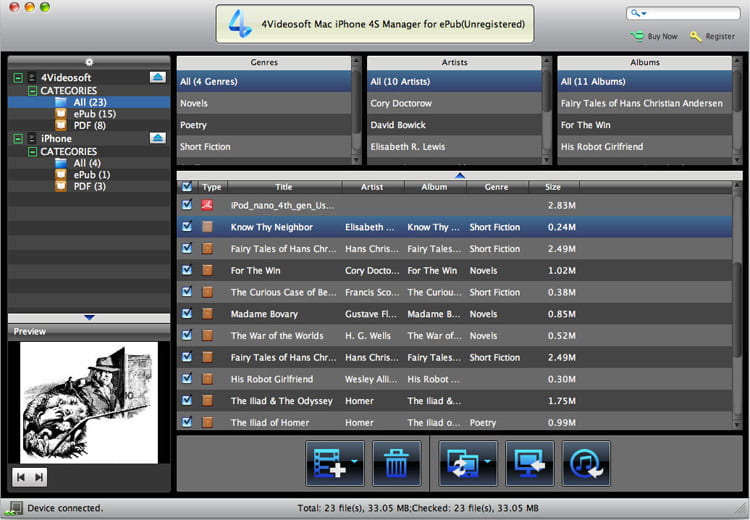Select the Cory Doctorow artist
750x520 pixels.
pyautogui.click(x=454, y=103)
